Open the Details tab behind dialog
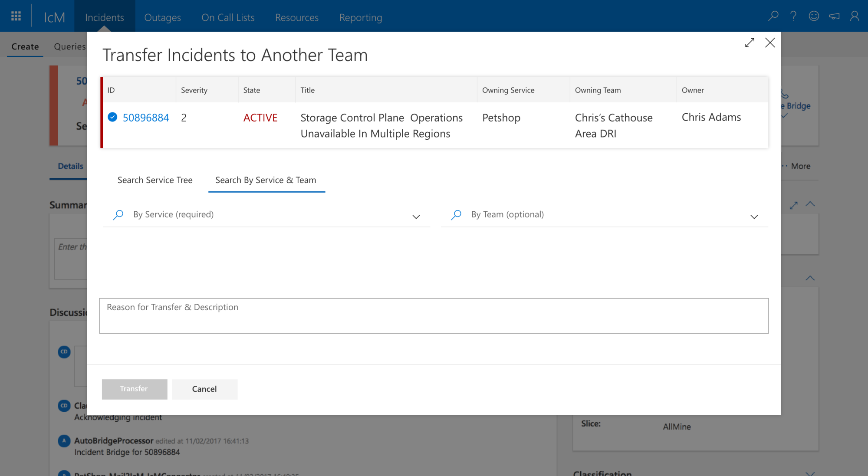Screen dimensions: 868x476 pyautogui.click(x=70, y=166)
